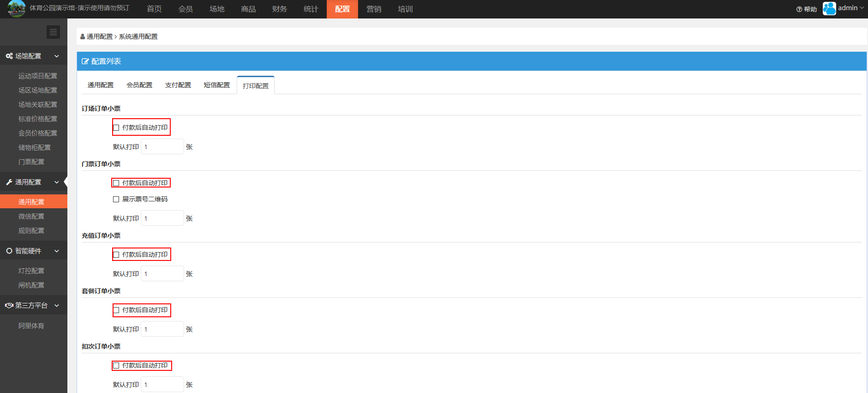Open 规则配置 in sidebar

(31, 230)
